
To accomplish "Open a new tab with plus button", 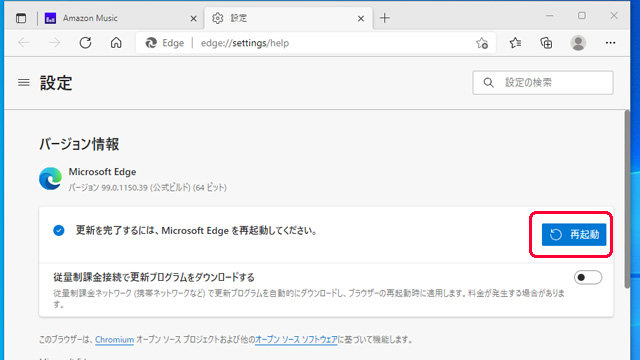I will point(384,18).
